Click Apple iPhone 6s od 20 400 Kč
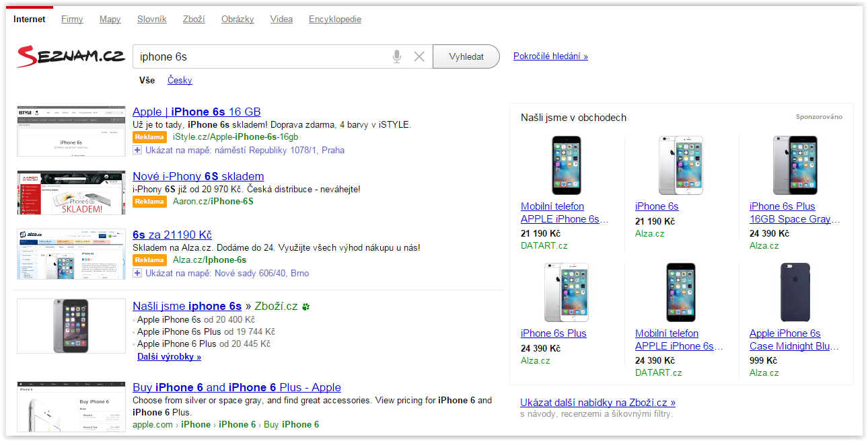 tap(196, 319)
